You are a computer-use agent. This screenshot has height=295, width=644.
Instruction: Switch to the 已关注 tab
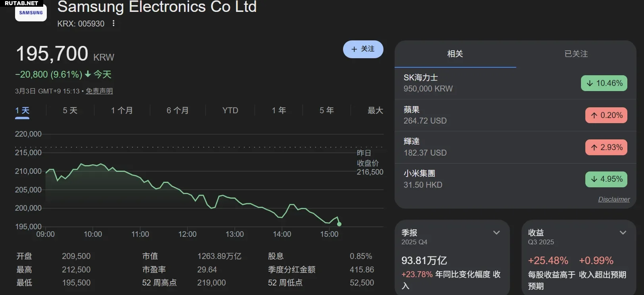tap(576, 54)
